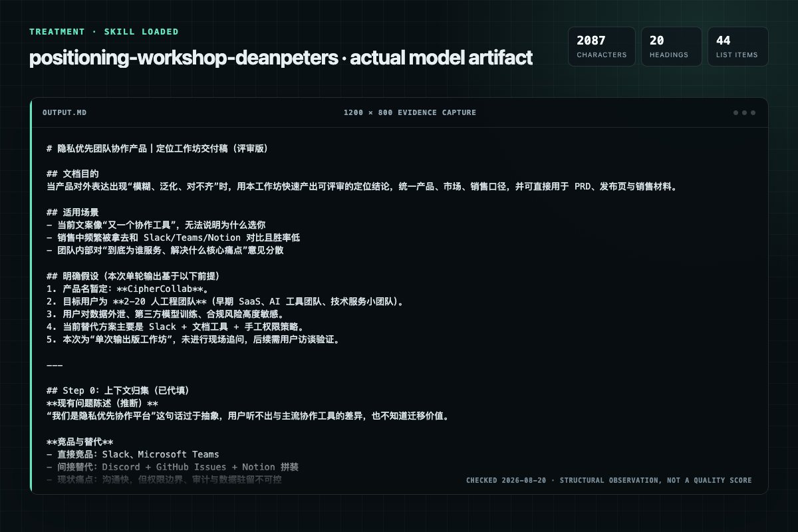
Task: Click the line '直接竞品：Slack、Microsoft Teams'
Action: (133, 455)
